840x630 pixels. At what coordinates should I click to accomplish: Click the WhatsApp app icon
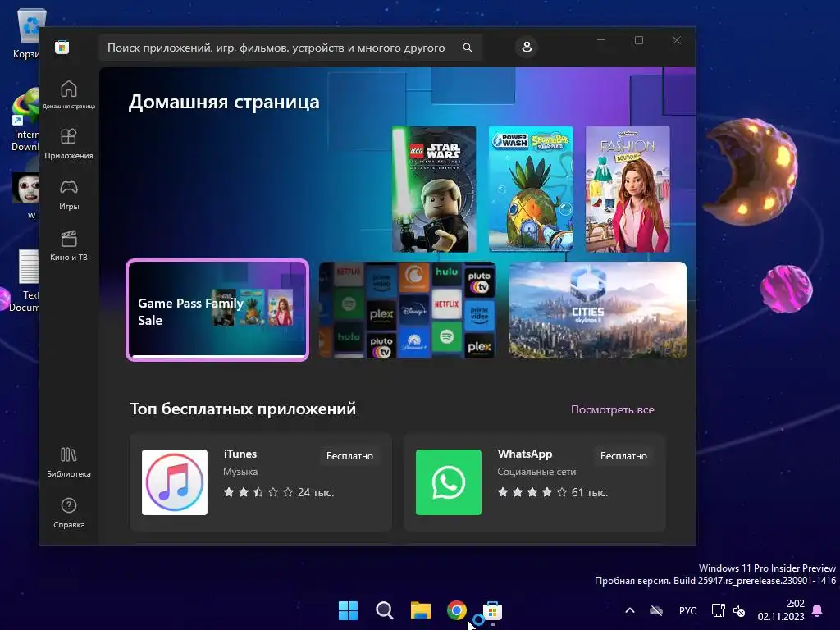click(x=449, y=482)
